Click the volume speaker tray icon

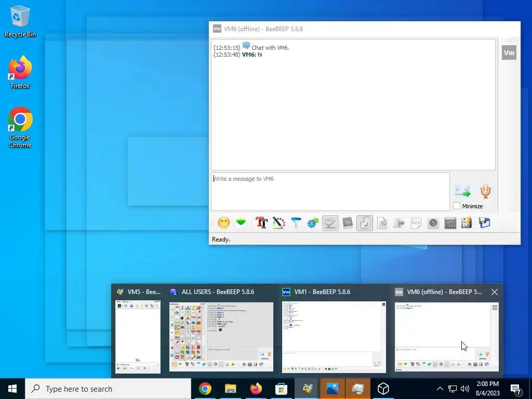(465, 389)
